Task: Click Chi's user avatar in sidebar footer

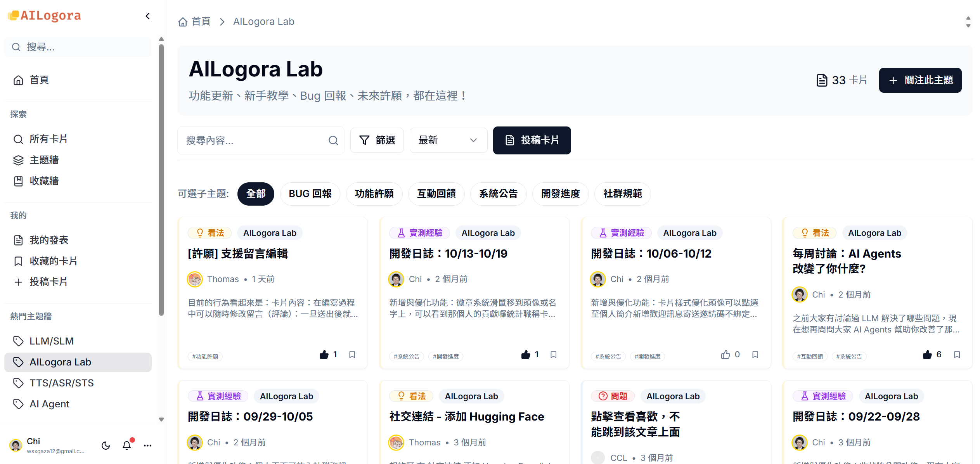Action: click(16, 445)
